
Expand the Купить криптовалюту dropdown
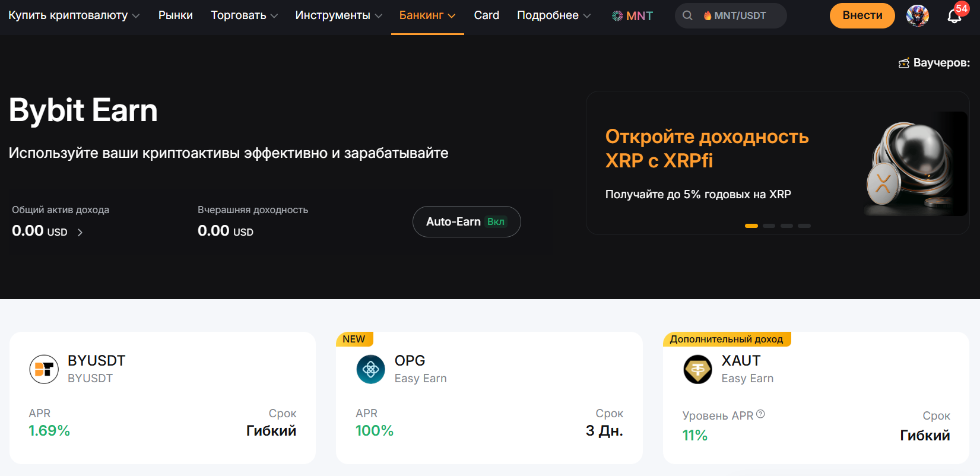[x=74, y=15]
